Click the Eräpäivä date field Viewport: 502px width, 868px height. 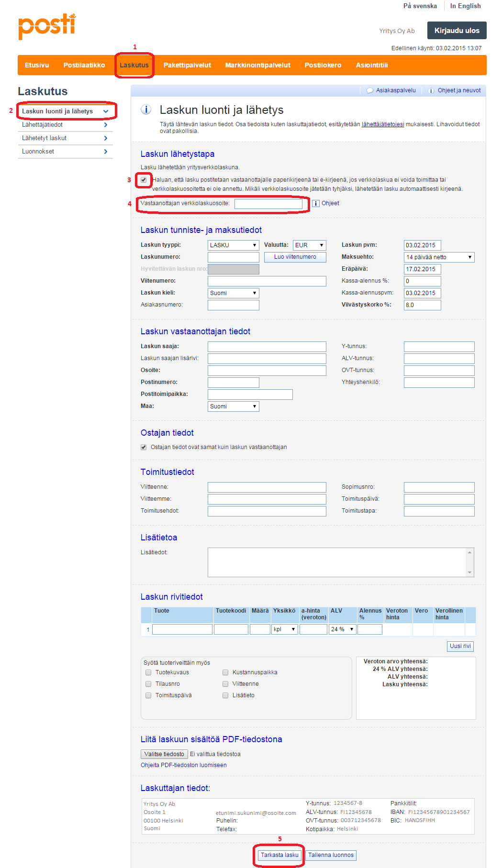pos(423,269)
